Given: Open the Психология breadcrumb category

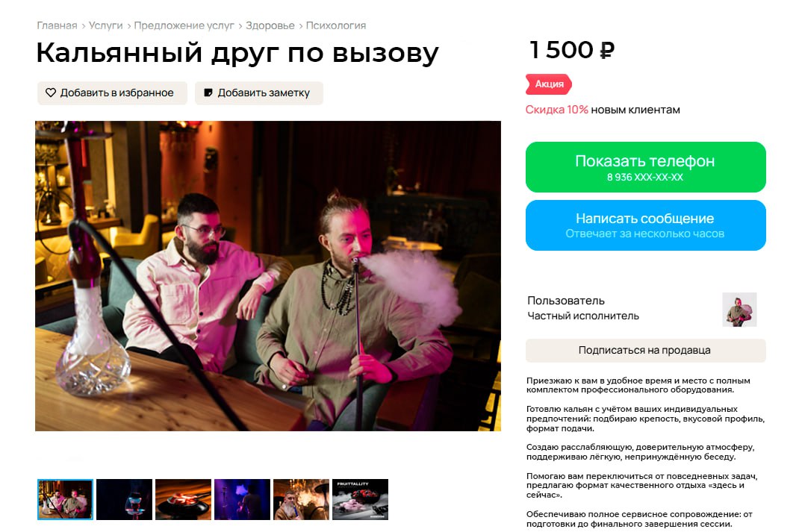Looking at the screenshot, I should [x=336, y=25].
